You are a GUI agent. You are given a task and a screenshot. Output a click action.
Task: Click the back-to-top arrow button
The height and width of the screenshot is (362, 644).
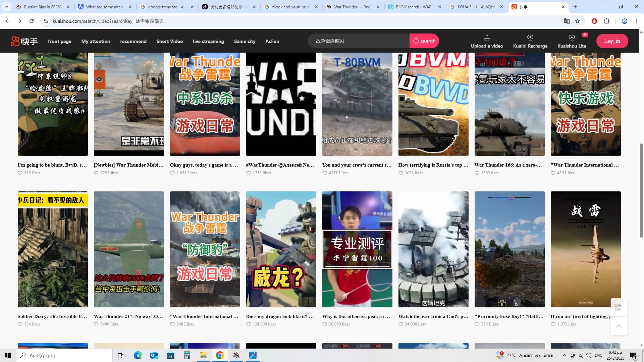[x=619, y=326]
